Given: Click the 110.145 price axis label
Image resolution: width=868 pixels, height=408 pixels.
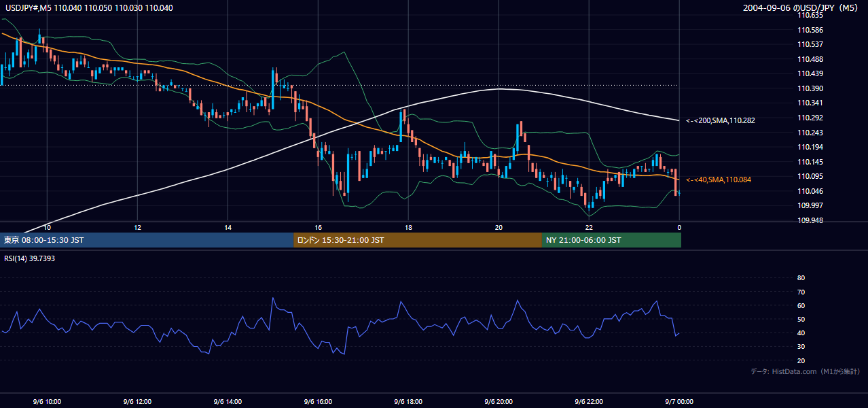Looking at the screenshot, I should click(810, 162).
